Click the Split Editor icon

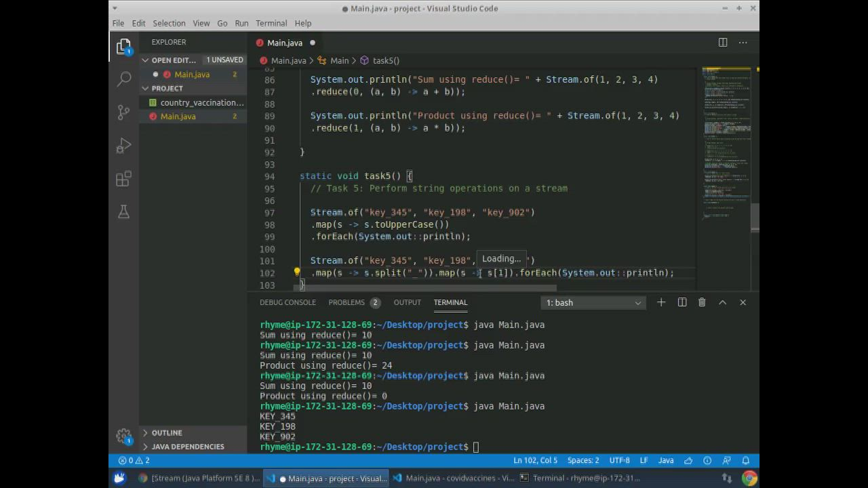click(x=723, y=43)
